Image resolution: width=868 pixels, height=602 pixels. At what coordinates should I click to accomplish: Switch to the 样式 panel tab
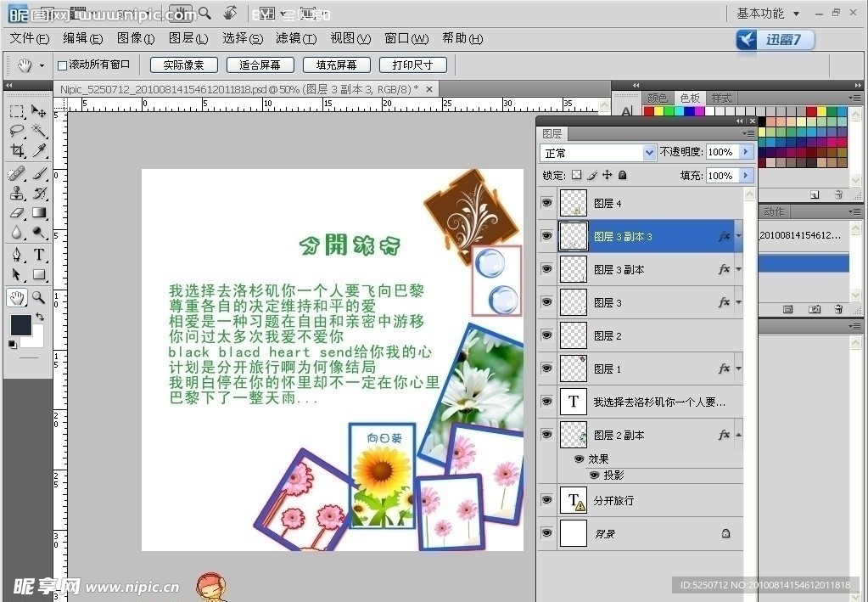[721, 98]
